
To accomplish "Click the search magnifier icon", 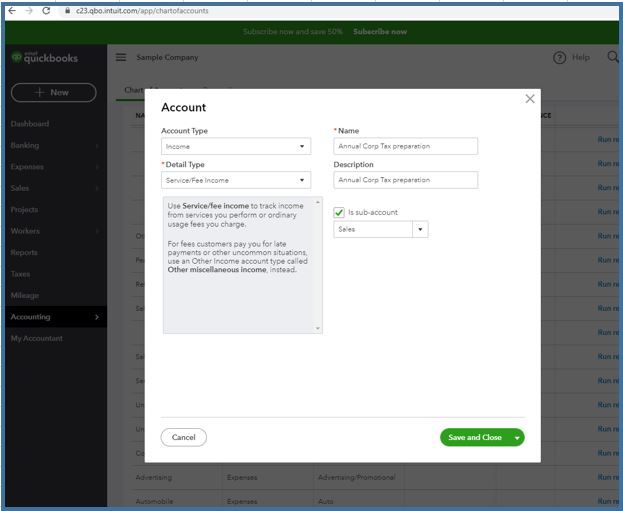I will (613, 57).
